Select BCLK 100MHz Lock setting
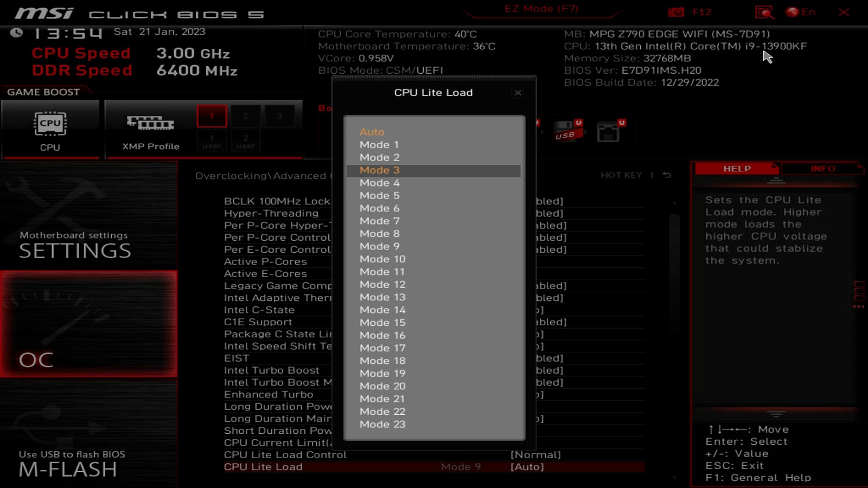868x488 pixels. point(277,201)
